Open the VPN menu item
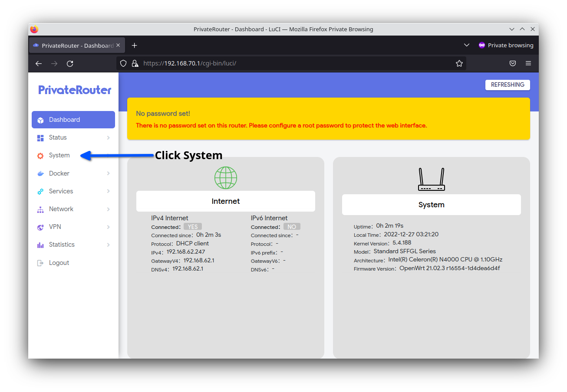This screenshot has height=392, width=567. point(73,227)
